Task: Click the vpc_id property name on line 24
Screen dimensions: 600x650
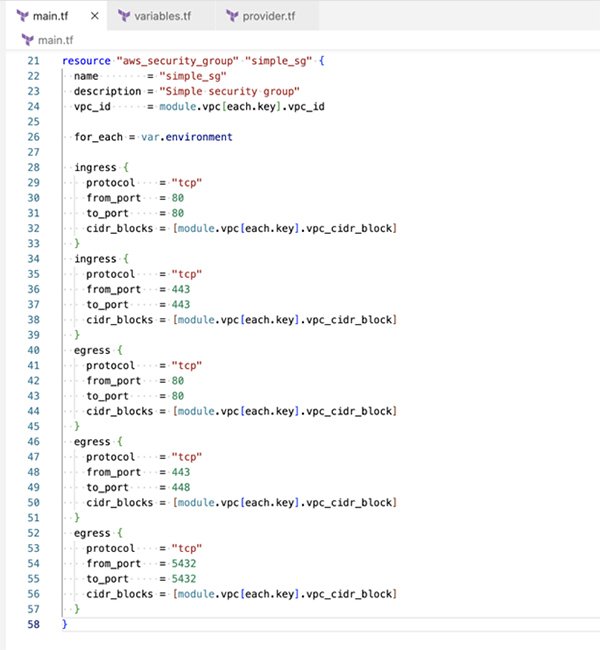Action: coord(92,108)
